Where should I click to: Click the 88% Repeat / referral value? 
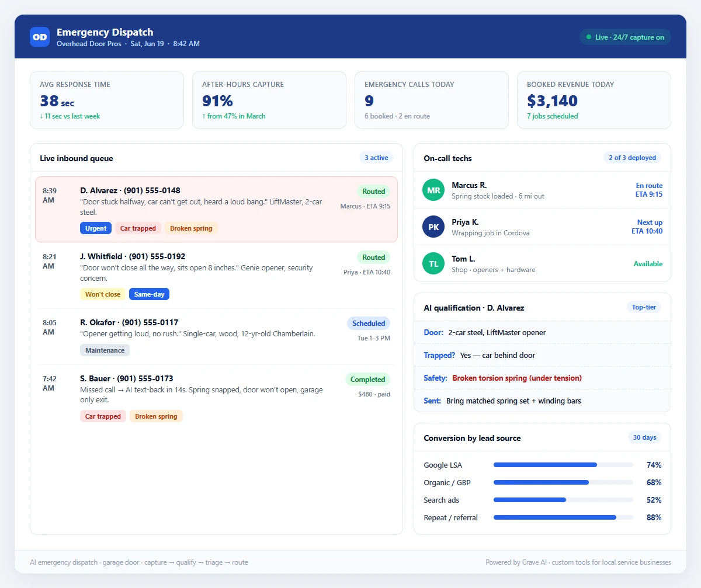click(654, 517)
